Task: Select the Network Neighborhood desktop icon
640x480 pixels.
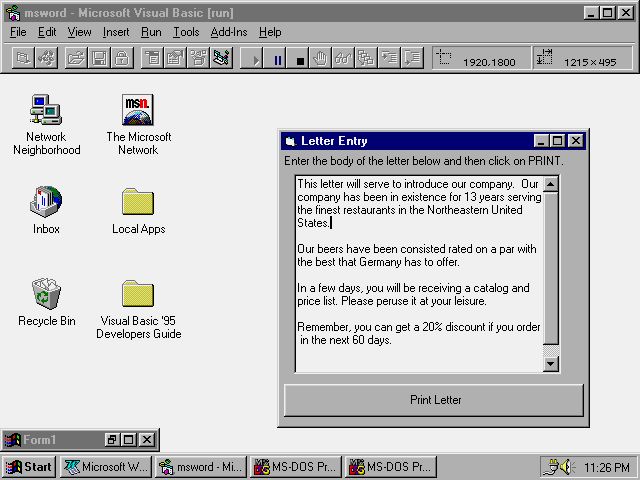Action: [x=46, y=110]
